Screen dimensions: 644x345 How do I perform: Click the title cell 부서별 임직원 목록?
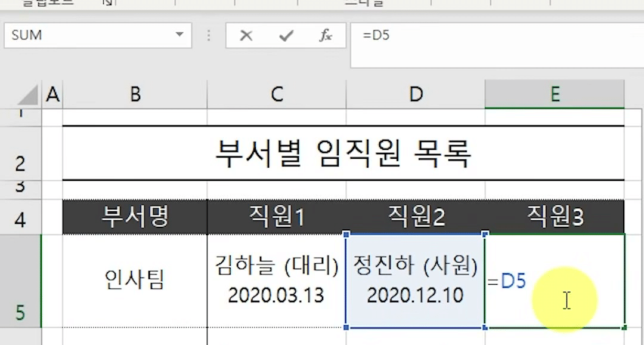(343, 153)
